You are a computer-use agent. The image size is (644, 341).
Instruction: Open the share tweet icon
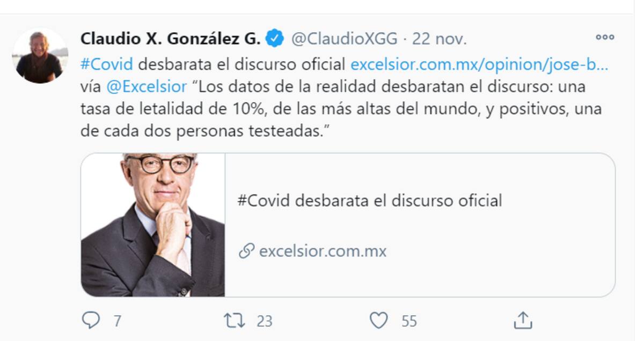coord(522,320)
